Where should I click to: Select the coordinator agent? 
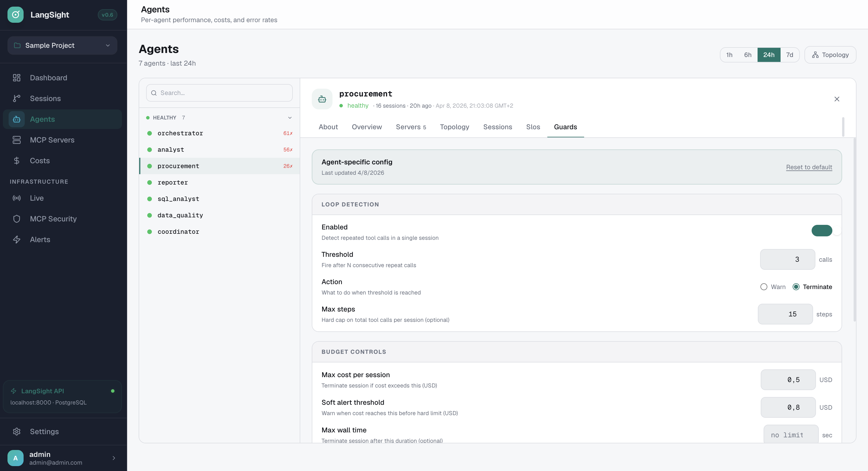[x=220, y=231]
